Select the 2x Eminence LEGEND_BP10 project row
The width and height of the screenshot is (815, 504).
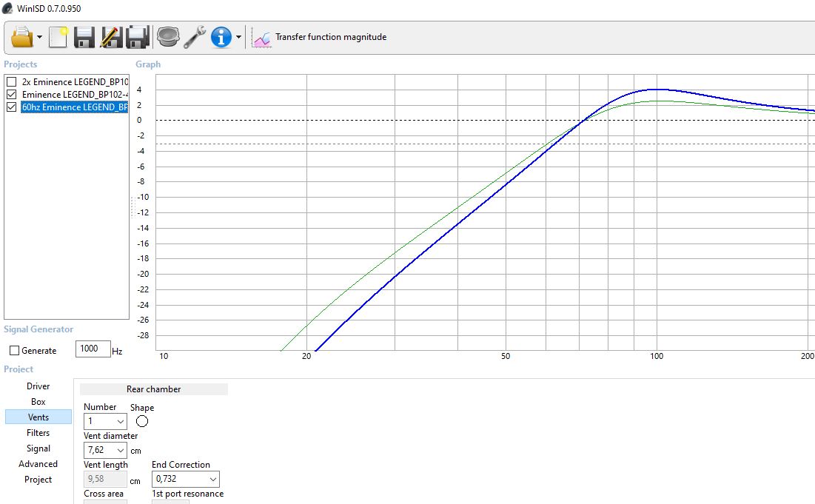click(x=75, y=82)
